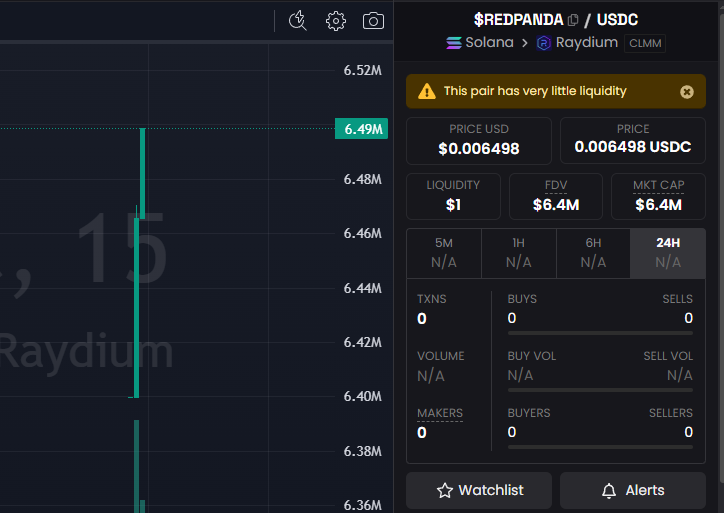
Task: Select the 6H timeframe tab
Action: [593, 253]
